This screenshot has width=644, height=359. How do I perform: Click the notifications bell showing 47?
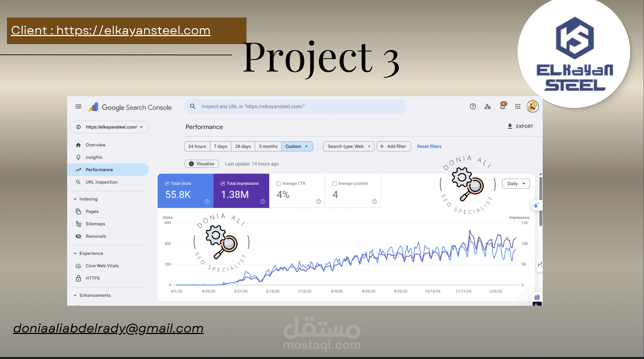click(502, 106)
